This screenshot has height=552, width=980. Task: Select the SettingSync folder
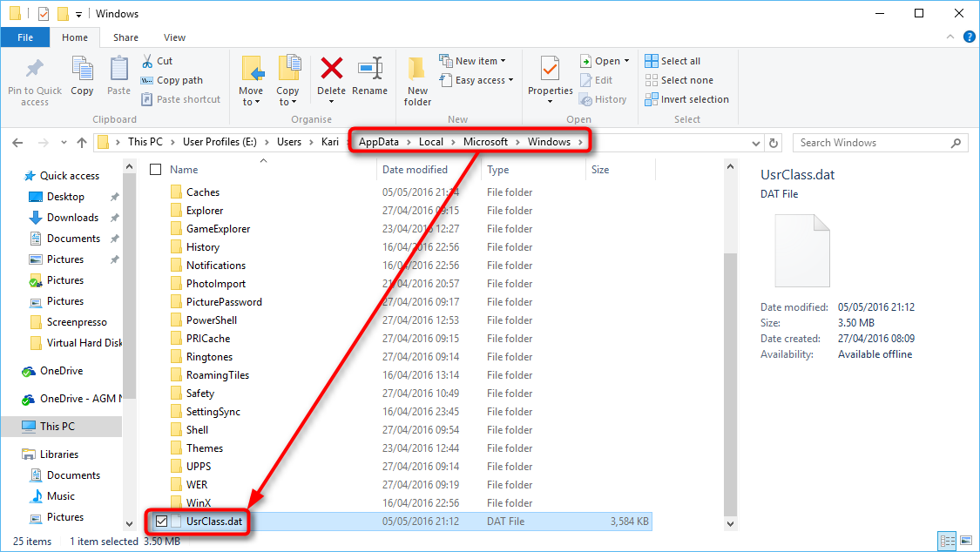coord(213,412)
